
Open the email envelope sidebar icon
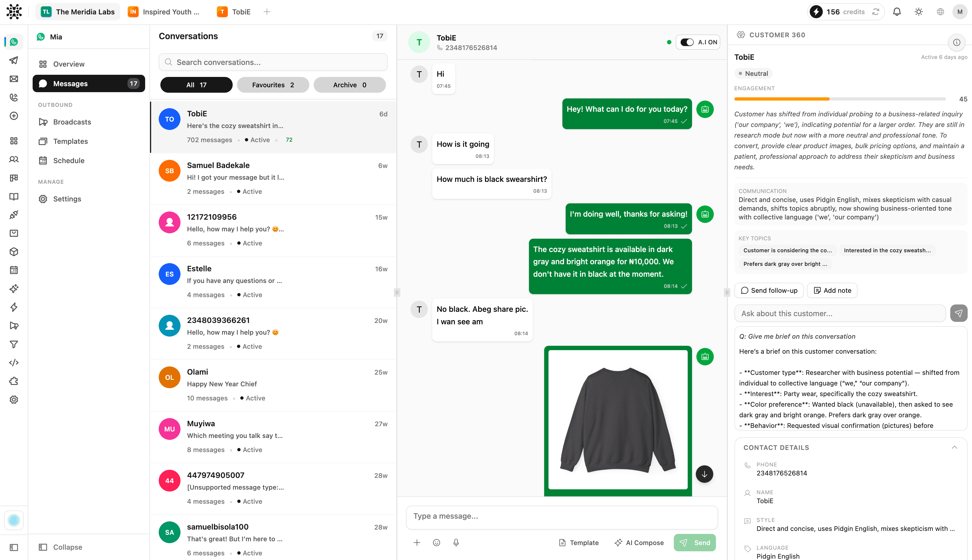pos(14,79)
